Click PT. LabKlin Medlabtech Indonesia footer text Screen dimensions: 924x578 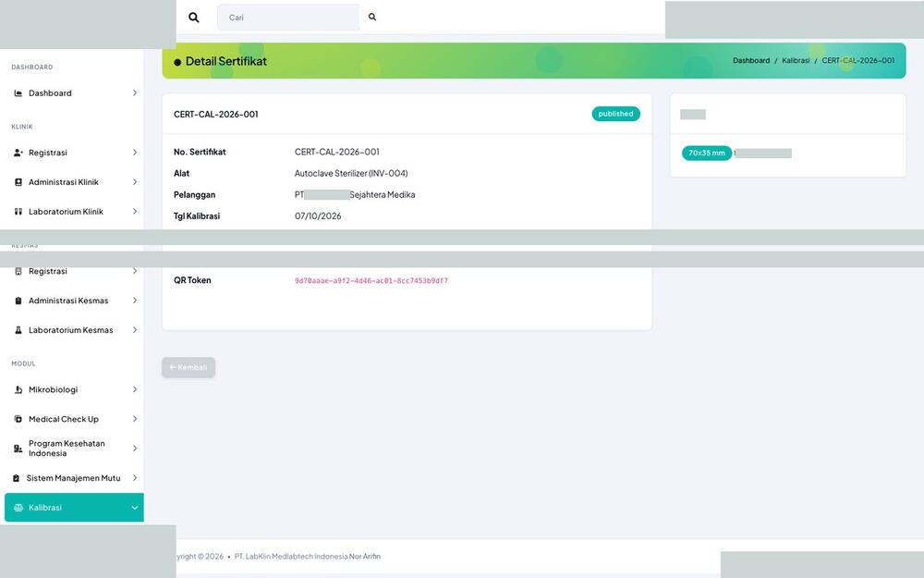point(291,556)
